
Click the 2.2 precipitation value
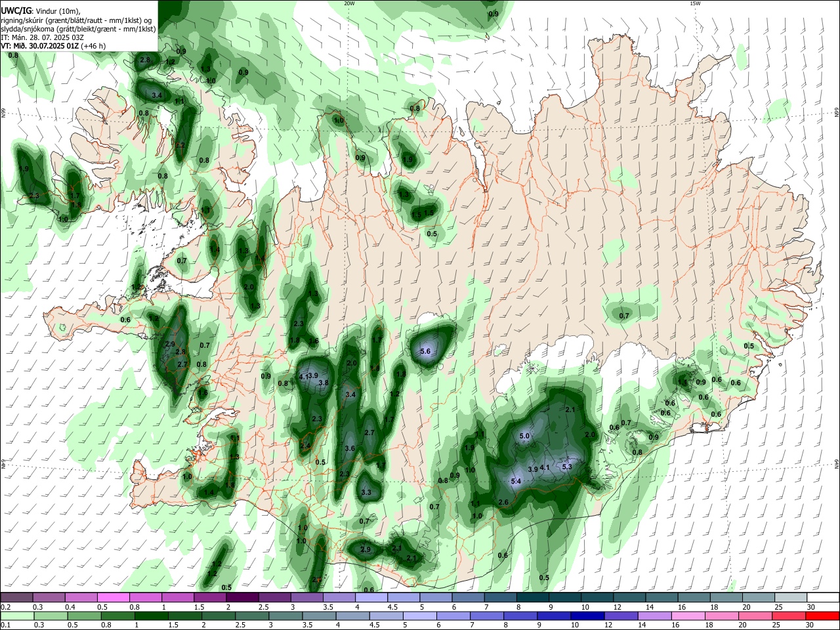coord(180,146)
